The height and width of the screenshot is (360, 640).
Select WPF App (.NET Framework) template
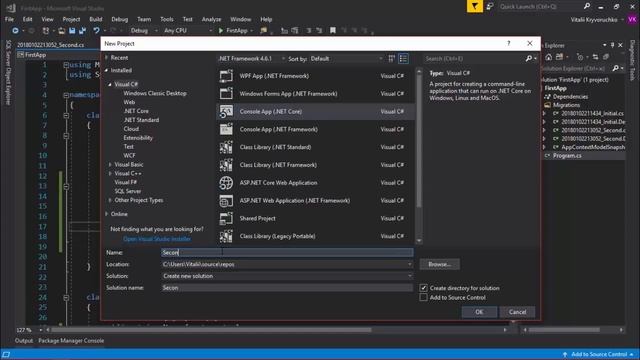(x=315, y=76)
